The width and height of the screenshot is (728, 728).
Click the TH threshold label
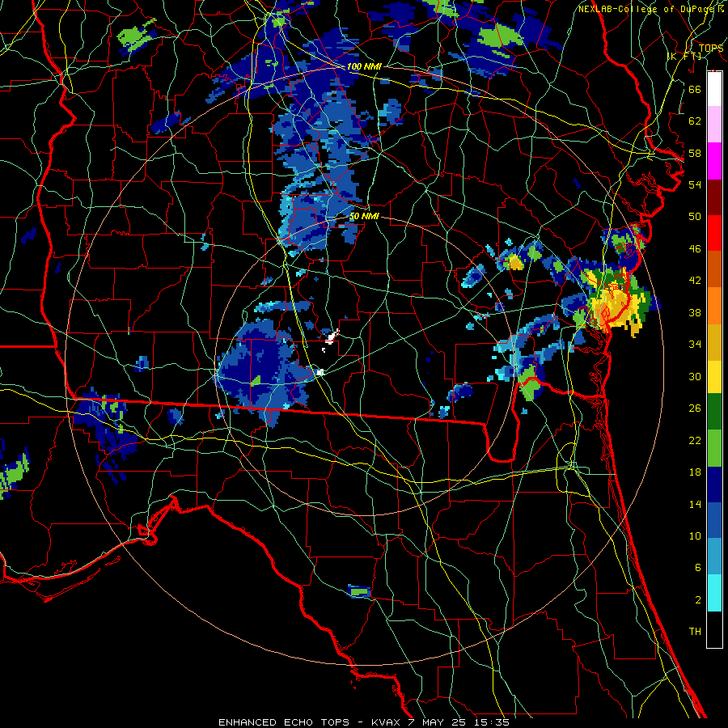point(695,632)
